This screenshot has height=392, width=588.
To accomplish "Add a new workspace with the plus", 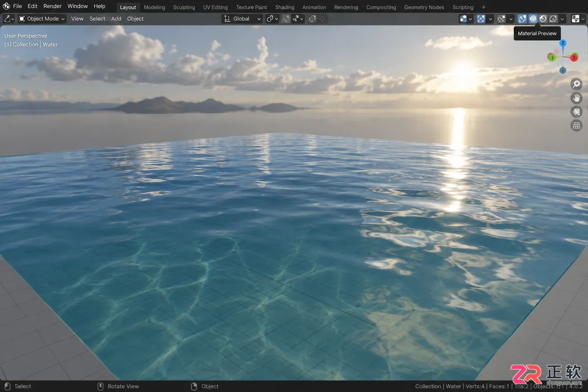I will coord(484,7).
